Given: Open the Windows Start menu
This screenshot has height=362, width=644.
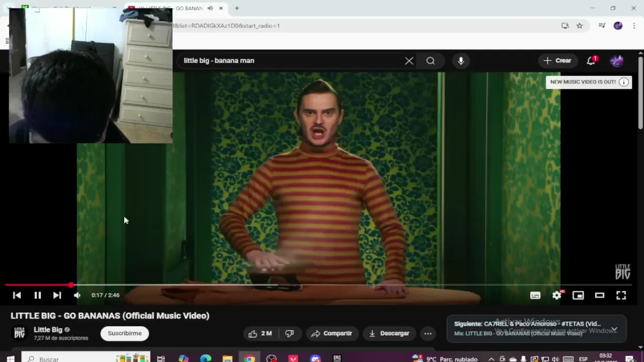Looking at the screenshot, I should click(x=11, y=358).
